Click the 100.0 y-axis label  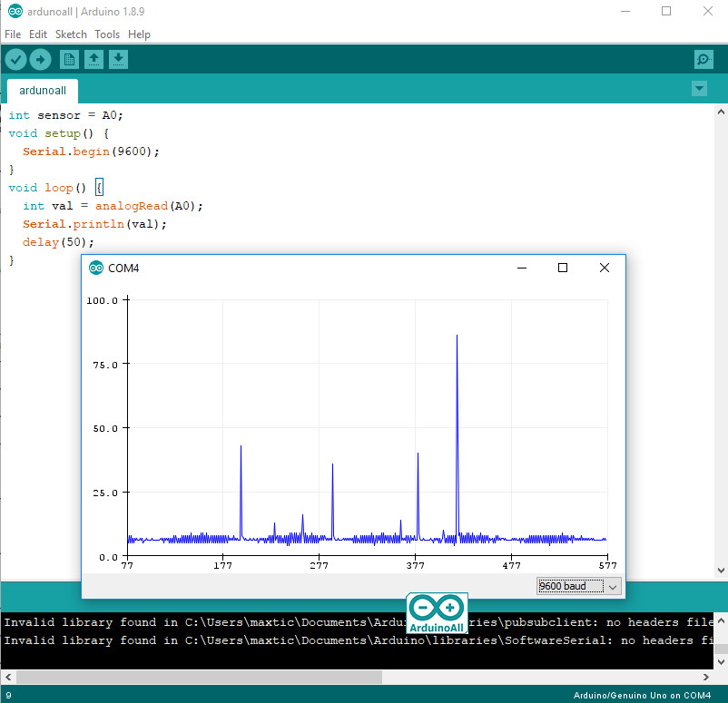tap(103, 300)
